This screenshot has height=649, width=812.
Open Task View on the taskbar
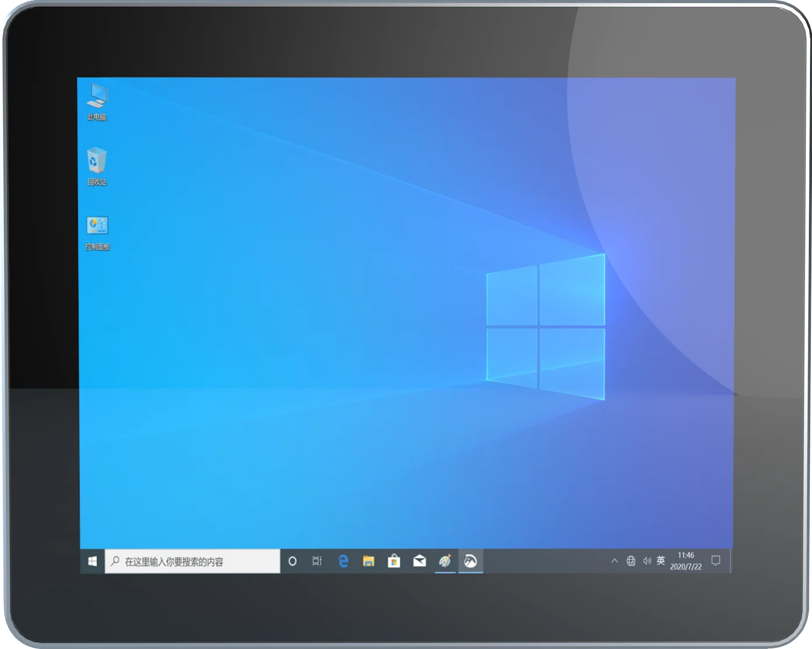(x=317, y=561)
